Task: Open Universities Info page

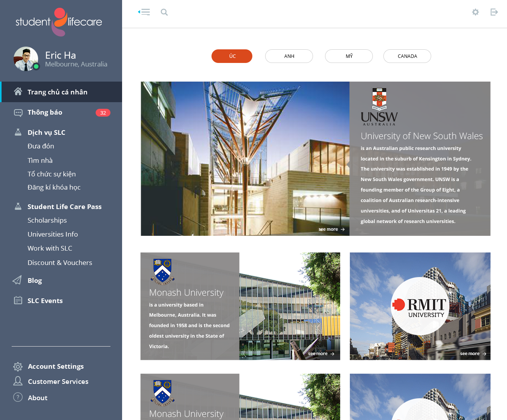Action: 52,234
